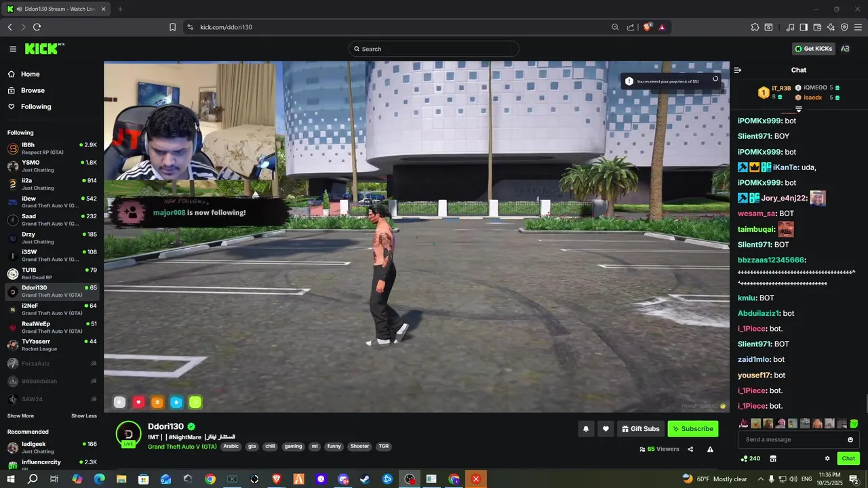
Task: Send message with the Chat button
Action: (848, 458)
